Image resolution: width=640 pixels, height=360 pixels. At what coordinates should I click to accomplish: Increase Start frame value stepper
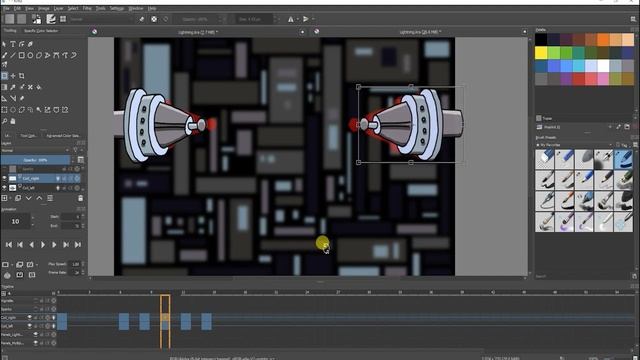(83, 215)
